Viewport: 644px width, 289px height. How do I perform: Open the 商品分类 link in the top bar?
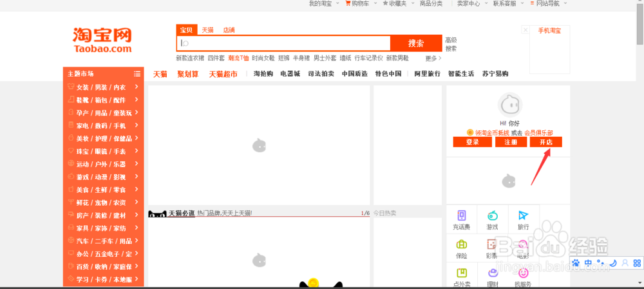(431, 3)
